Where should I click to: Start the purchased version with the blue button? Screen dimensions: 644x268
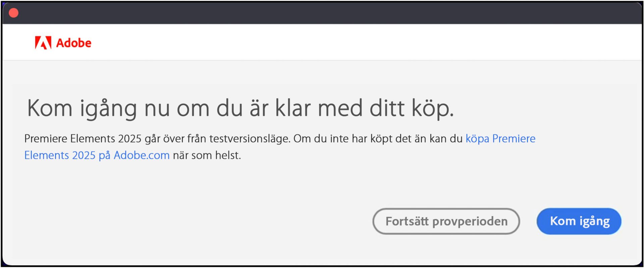click(x=579, y=221)
